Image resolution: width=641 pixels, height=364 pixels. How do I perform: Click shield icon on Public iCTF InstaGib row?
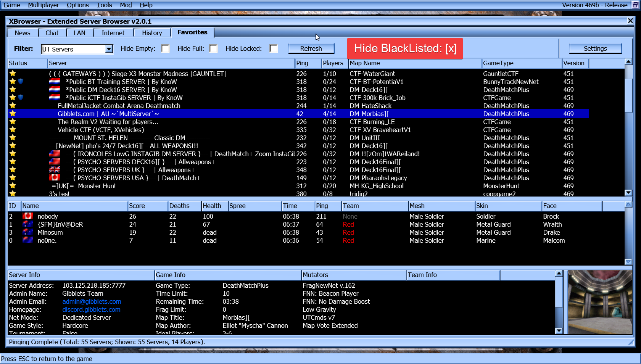pos(21,97)
